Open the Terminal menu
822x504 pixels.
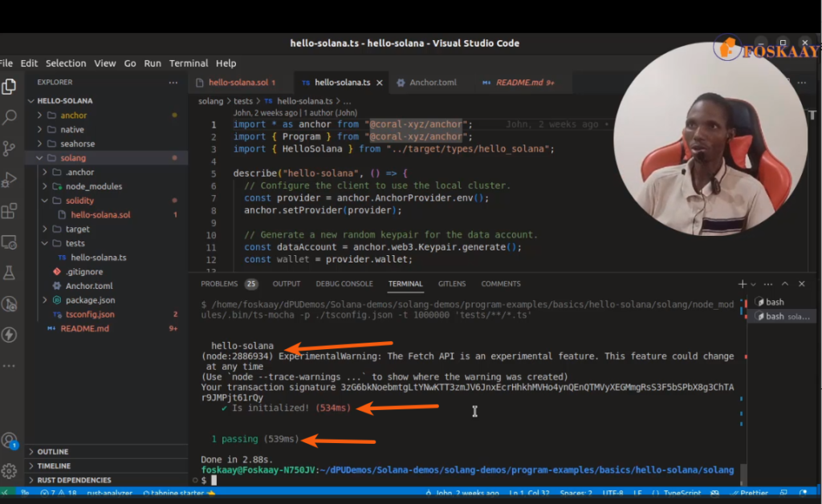[189, 63]
